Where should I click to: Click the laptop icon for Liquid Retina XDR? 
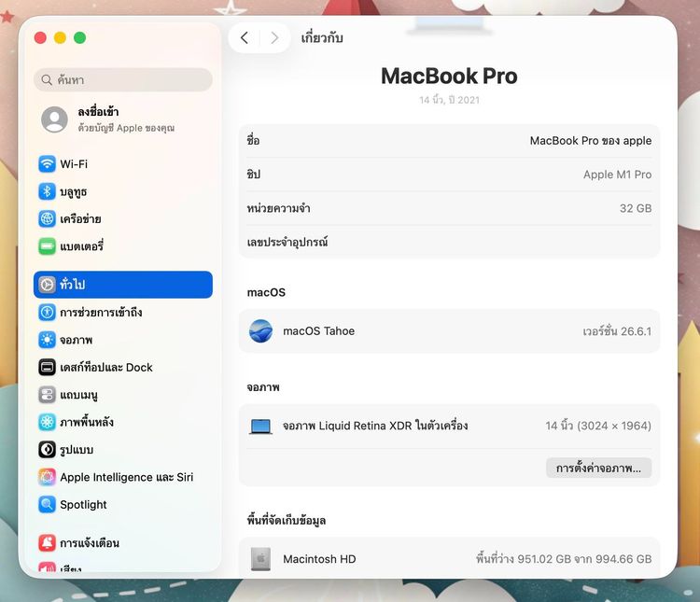[x=260, y=427]
